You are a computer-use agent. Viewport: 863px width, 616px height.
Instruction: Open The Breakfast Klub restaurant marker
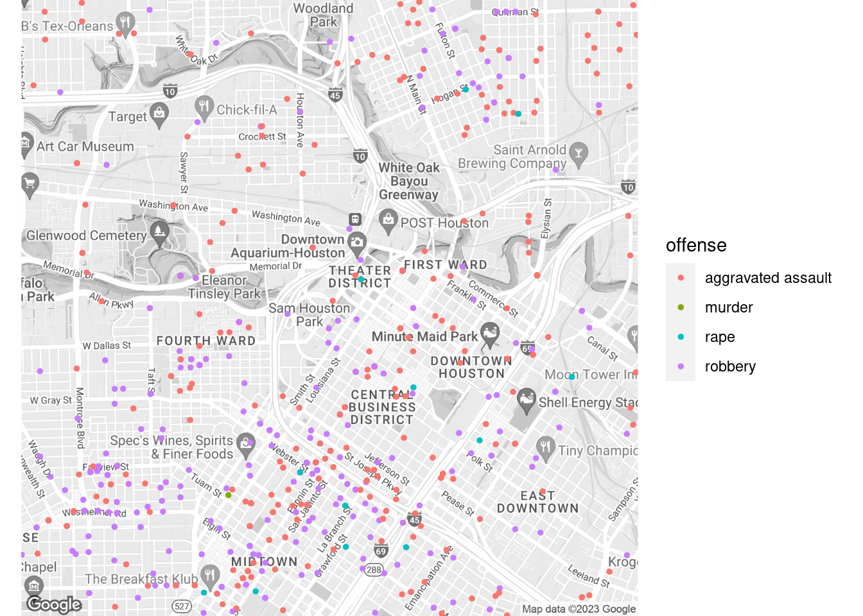point(209,577)
